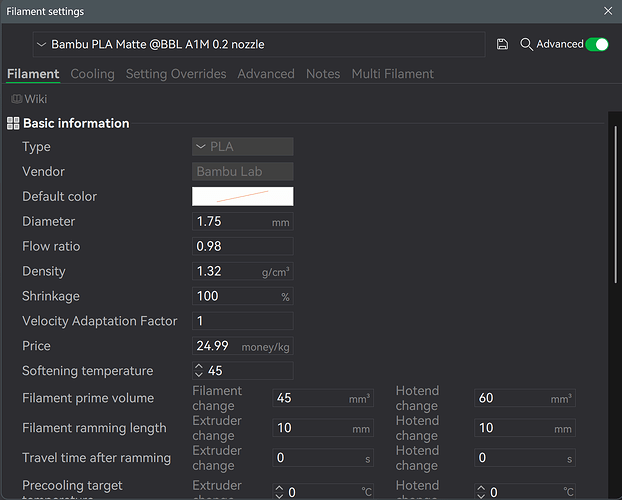Viewport: 622px width, 500px height.
Task: Click Extruder change ramming length field
Action: pos(323,428)
